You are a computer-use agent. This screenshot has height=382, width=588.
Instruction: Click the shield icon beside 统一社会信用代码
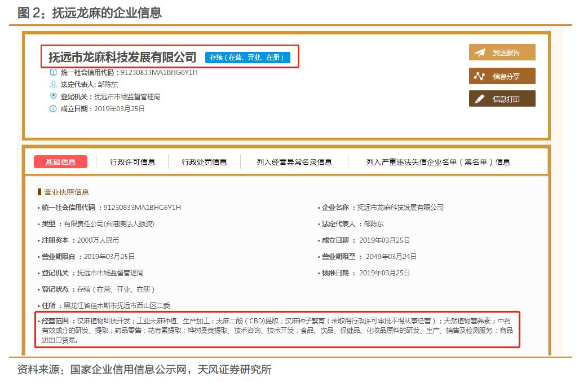click(x=53, y=72)
